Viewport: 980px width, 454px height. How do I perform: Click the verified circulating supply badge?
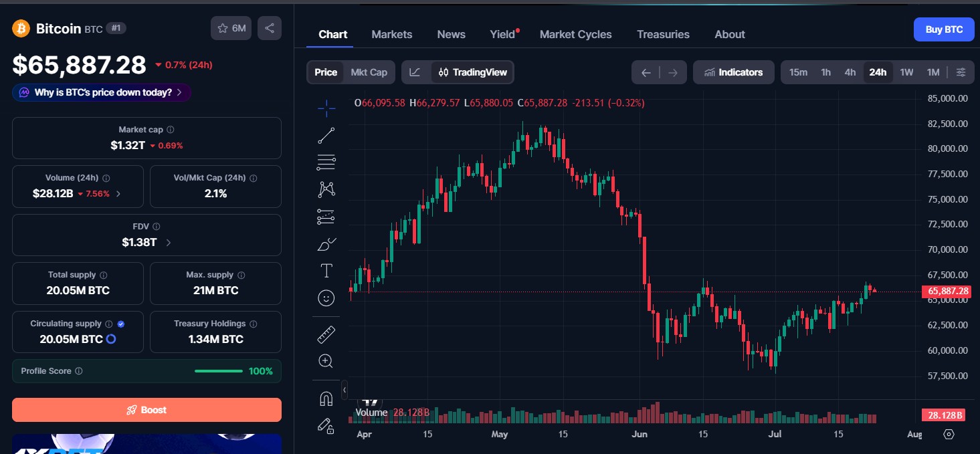(121, 324)
